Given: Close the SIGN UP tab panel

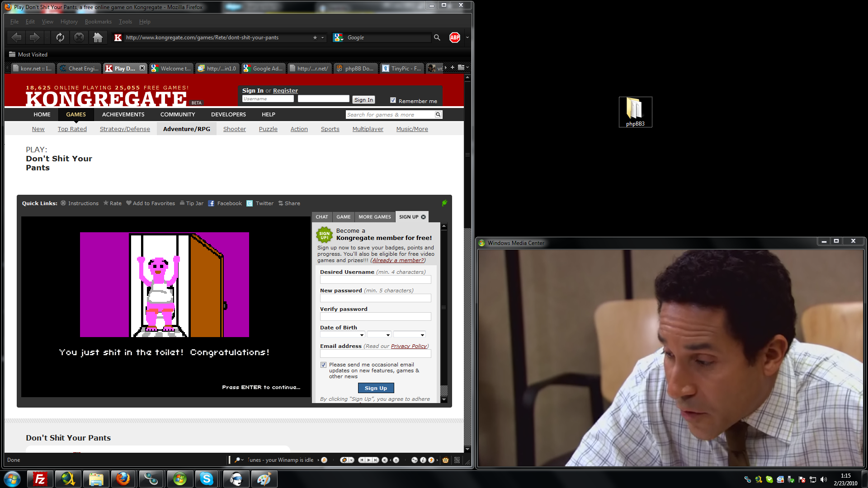Looking at the screenshot, I should (x=424, y=217).
